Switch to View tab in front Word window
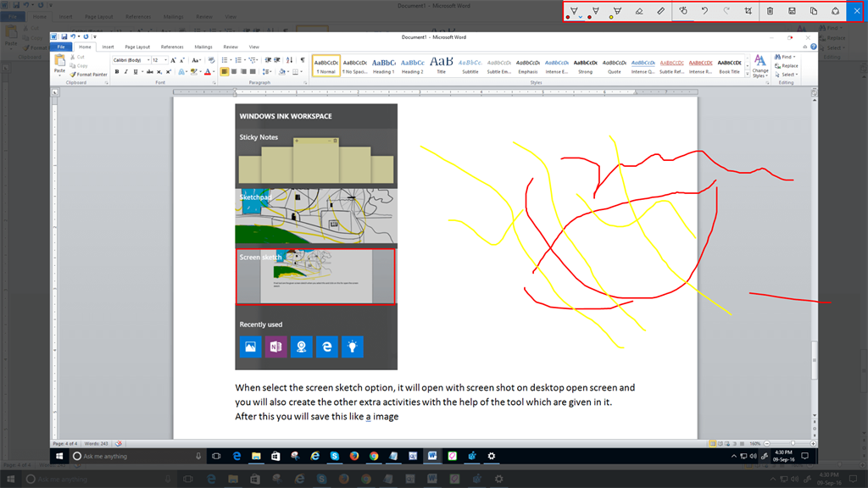Viewport: 868px width, 488px height. tap(254, 47)
